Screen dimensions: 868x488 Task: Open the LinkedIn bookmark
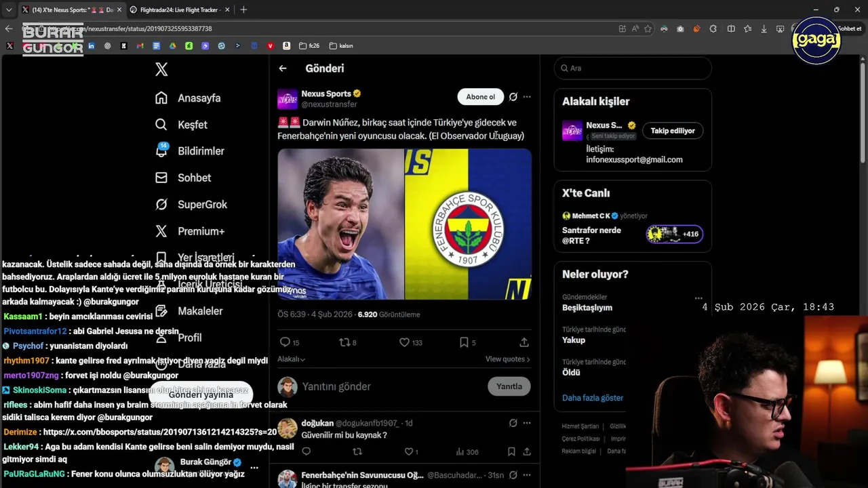(92, 46)
